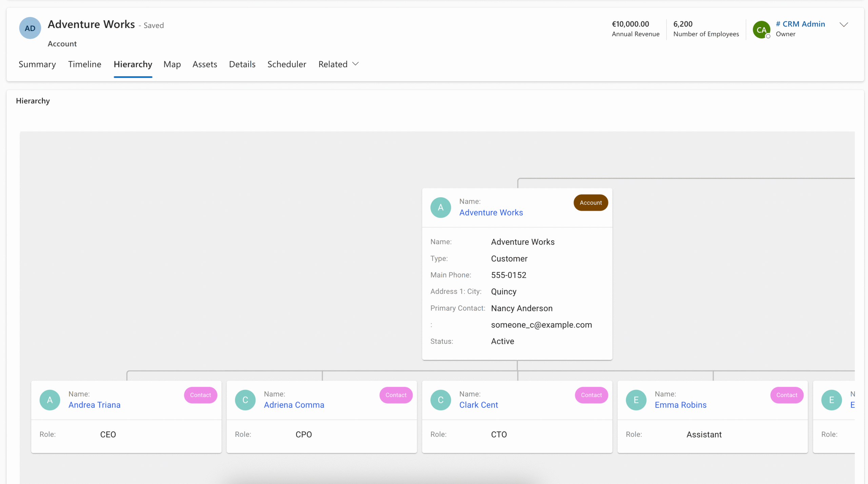This screenshot has width=868, height=484.
Task: Click the €10,000.00 annual revenue value
Action: (630, 24)
